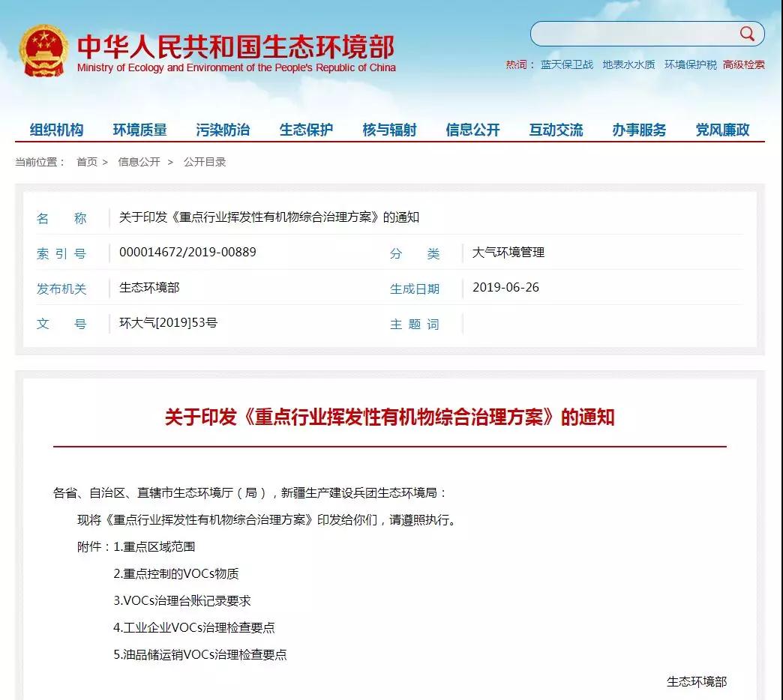
Task: Open the 组织机构 menu
Action: pos(57,130)
